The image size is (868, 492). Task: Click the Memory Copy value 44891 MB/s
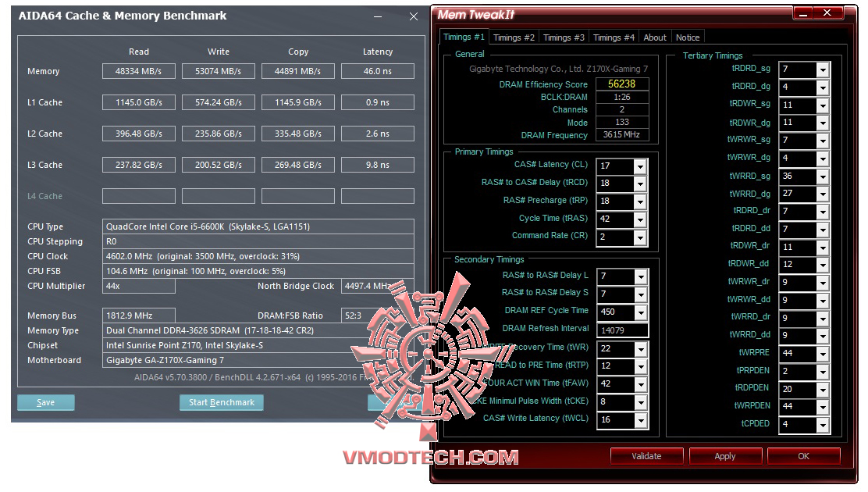[298, 71]
